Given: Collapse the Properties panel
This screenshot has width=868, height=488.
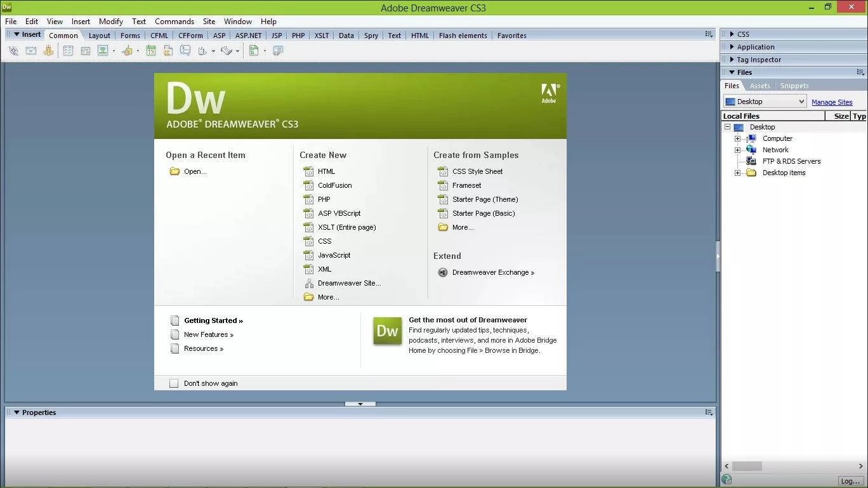Looking at the screenshot, I should pyautogui.click(x=16, y=412).
